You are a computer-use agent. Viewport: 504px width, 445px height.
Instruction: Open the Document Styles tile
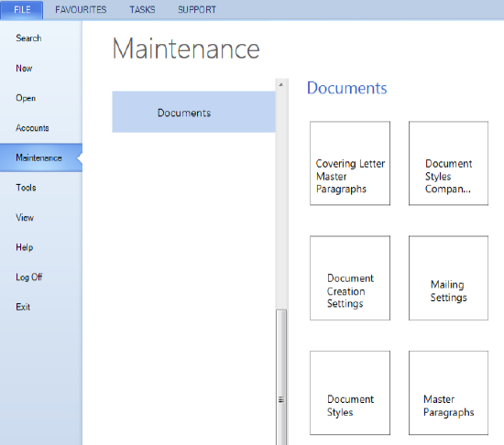coord(350,393)
